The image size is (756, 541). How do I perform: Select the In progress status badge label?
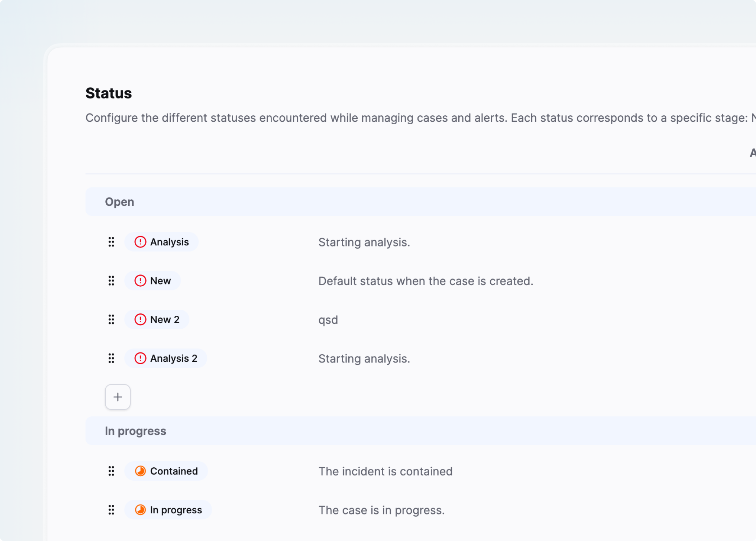[176, 510]
